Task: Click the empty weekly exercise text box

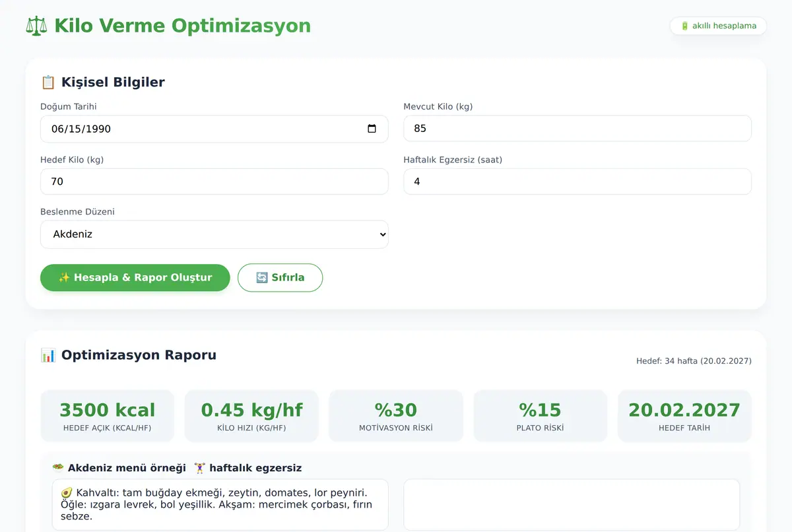Action: (x=572, y=505)
